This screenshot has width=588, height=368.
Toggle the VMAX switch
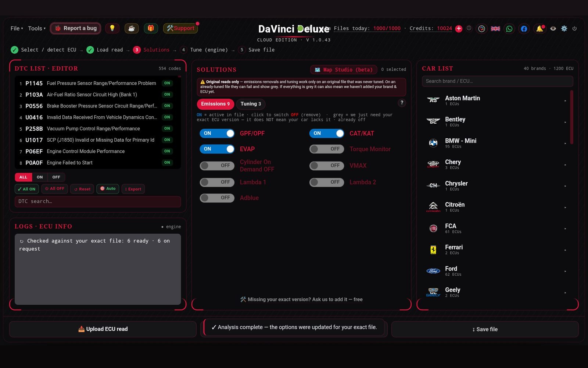click(327, 166)
